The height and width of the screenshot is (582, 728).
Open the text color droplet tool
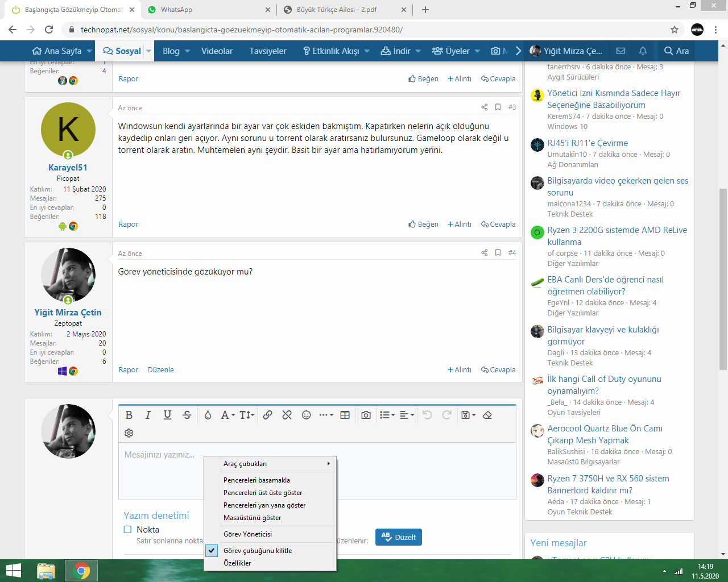208,415
